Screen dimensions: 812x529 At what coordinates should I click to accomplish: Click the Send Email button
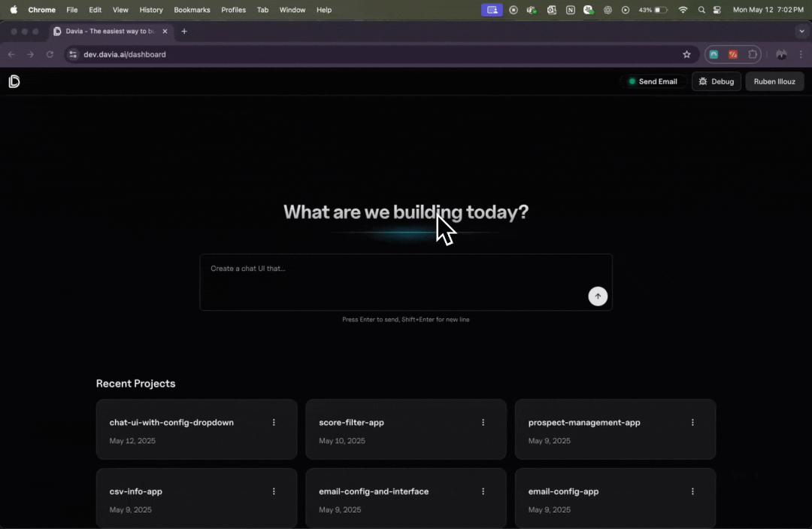(x=653, y=81)
